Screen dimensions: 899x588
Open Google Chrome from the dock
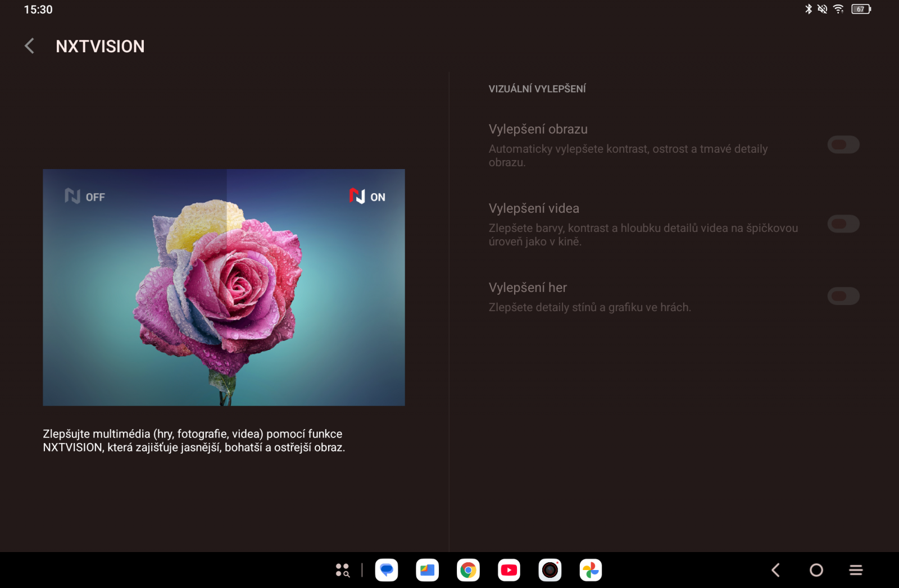pos(468,570)
